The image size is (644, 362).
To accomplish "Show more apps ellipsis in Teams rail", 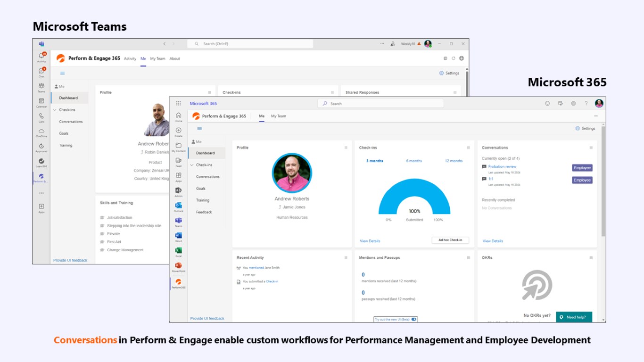I will pos(41,193).
